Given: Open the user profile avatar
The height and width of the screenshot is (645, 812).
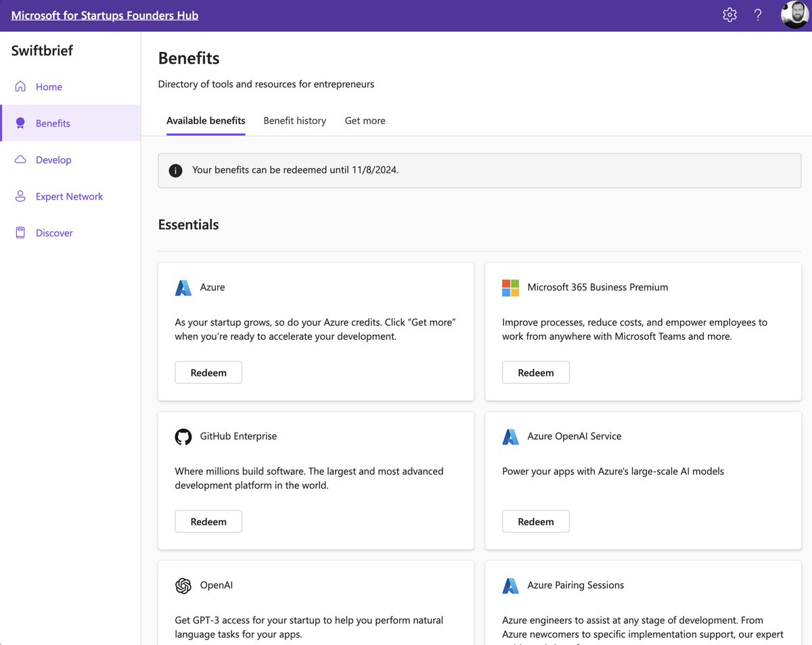Looking at the screenshot, I should point(794,15).
